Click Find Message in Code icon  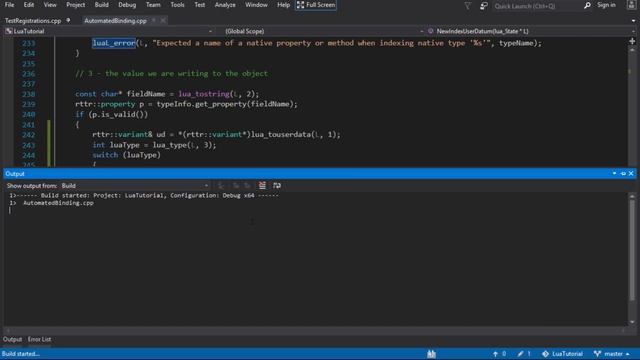pyautogui.click(x=221, y=186)
